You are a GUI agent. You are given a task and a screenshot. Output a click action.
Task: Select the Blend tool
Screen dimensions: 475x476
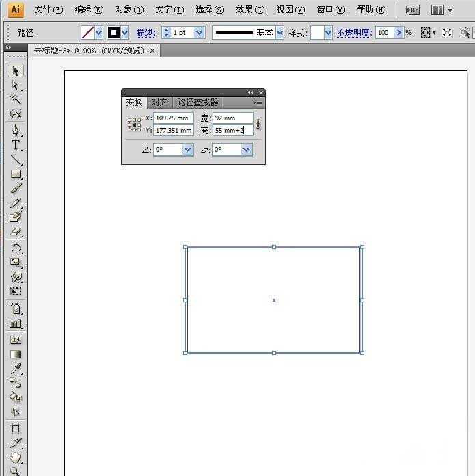[x=16, y=382]
